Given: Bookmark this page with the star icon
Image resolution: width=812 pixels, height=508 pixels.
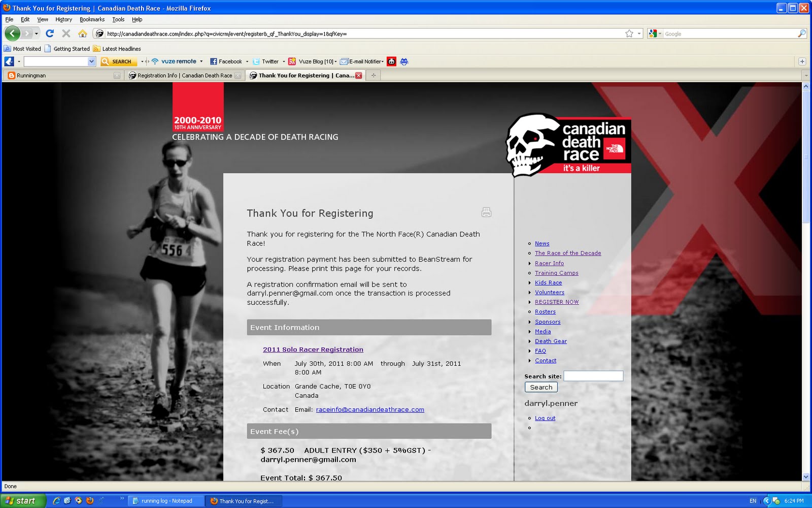Looking at the screenshot, I should pos(629,34).
